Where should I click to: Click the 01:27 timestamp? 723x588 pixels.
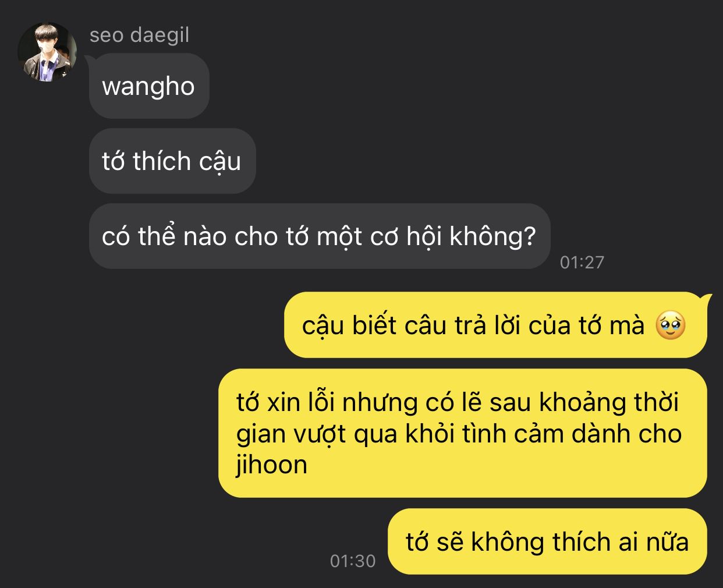(582, 263)
